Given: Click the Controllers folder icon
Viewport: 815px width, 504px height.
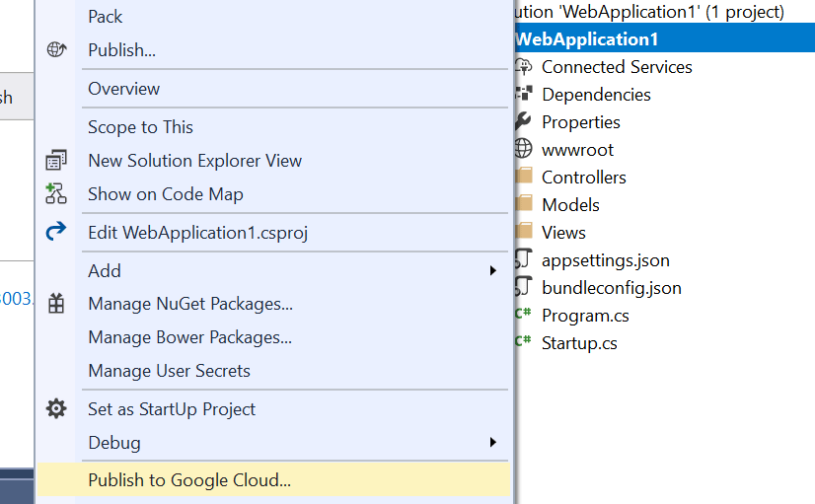Looking at the screenshot, I should 523,177.
